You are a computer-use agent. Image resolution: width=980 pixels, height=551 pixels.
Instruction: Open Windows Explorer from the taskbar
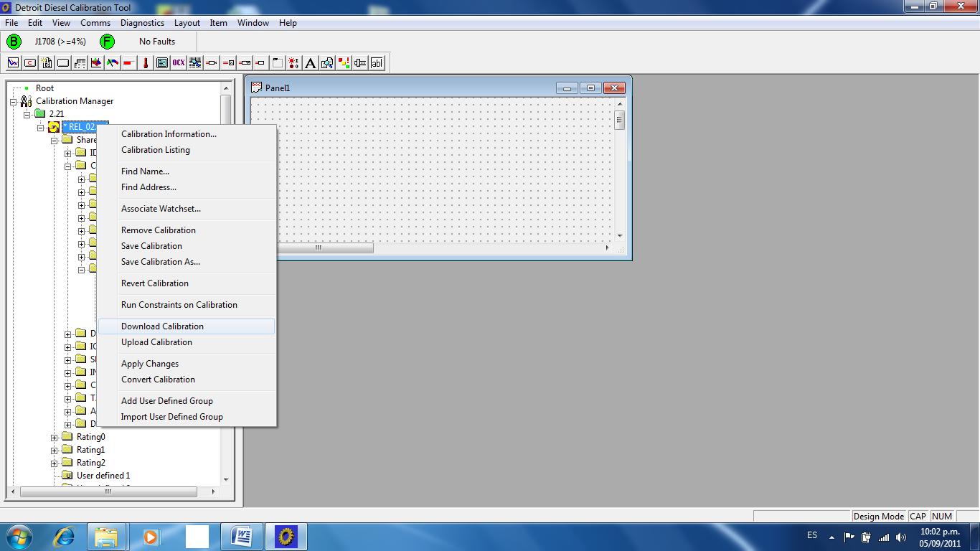[106, 536]
